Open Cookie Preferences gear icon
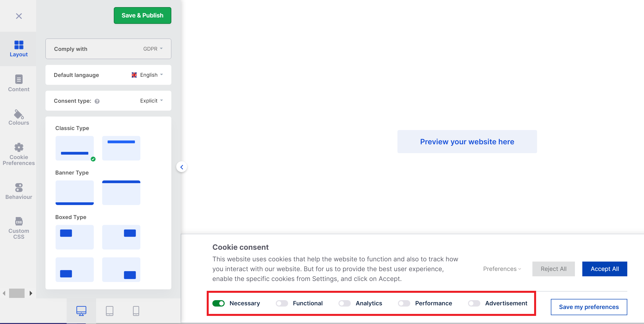The width and height of the screenshot is (644, 324). click(x=19, y=147)
